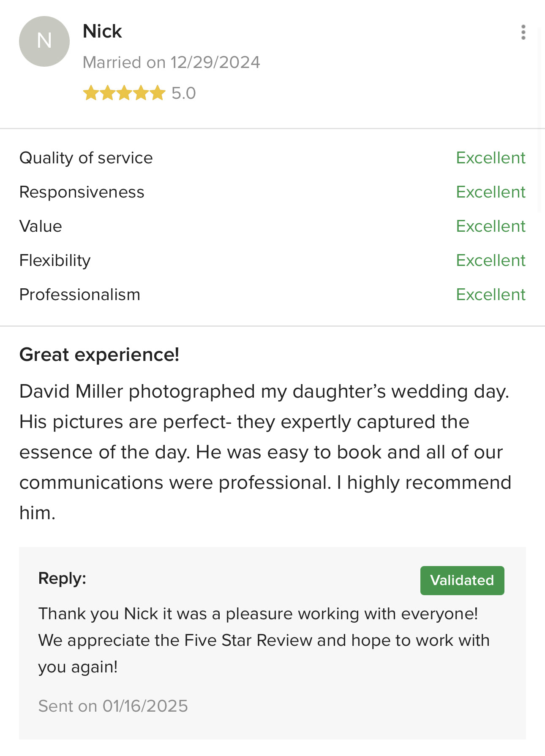Click Excellent beside the Value row
Screen dimensions: 545x756
pos(490,226)
